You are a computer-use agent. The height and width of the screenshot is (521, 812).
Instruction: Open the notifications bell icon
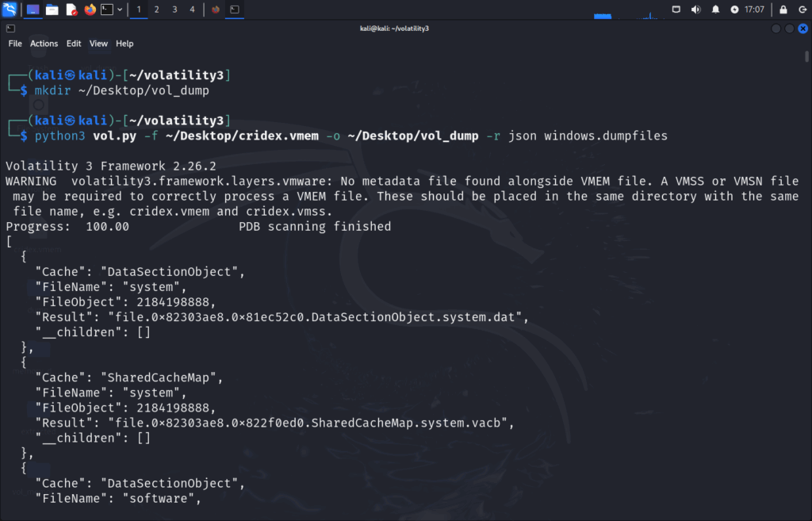coord(715,10)
